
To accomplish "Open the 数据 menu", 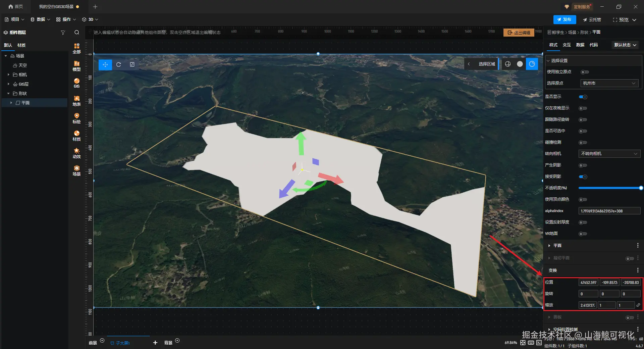I will point(40,19).
